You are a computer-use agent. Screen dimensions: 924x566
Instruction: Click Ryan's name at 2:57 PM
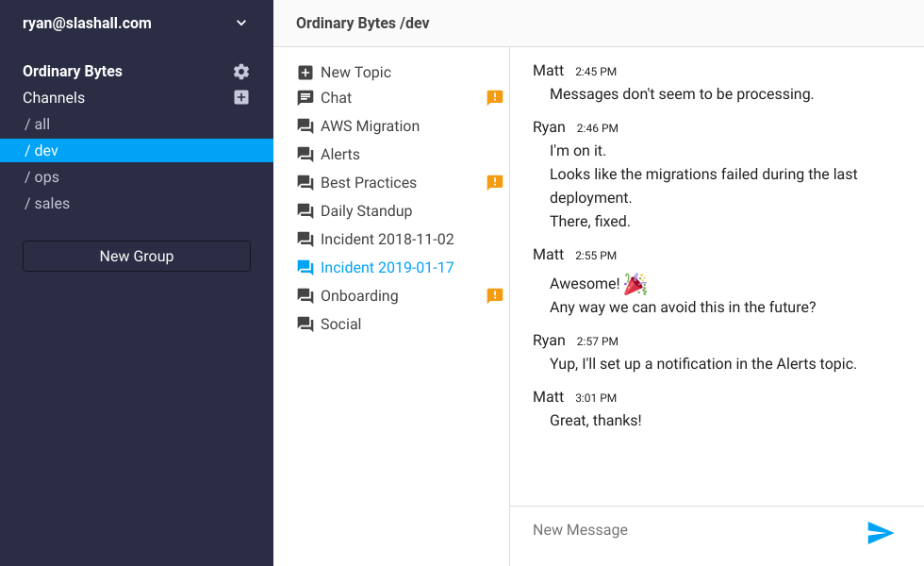pyautogui.click(x=549, y=341)
